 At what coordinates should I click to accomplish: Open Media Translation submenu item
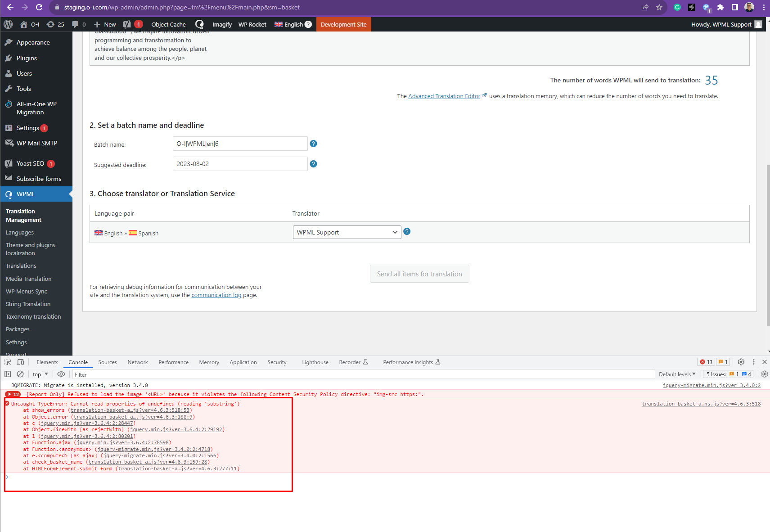[x=29, y=279]
